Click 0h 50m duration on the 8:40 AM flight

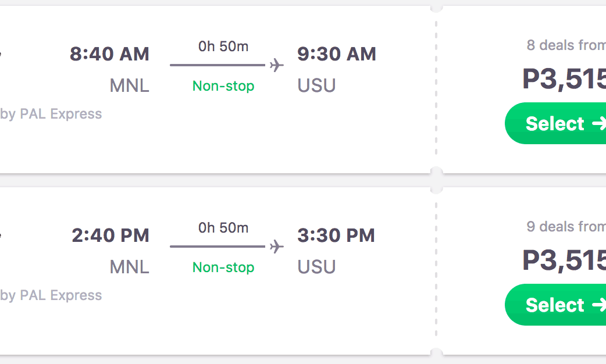(223, 47)
